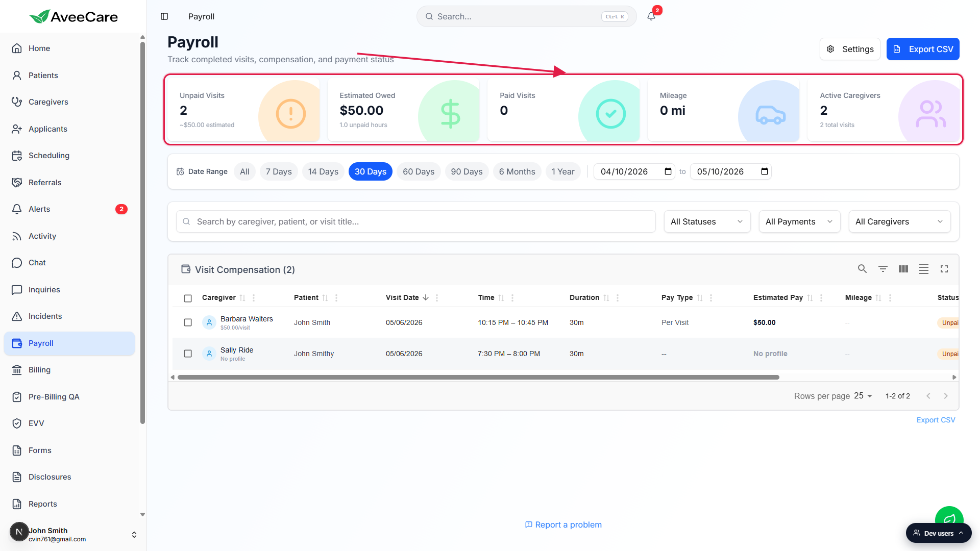Image resolution: width=980 pixels, height=551 pixels.
Task: Open Pre-Billing QA in sidebar
Action: pos(69,397)
